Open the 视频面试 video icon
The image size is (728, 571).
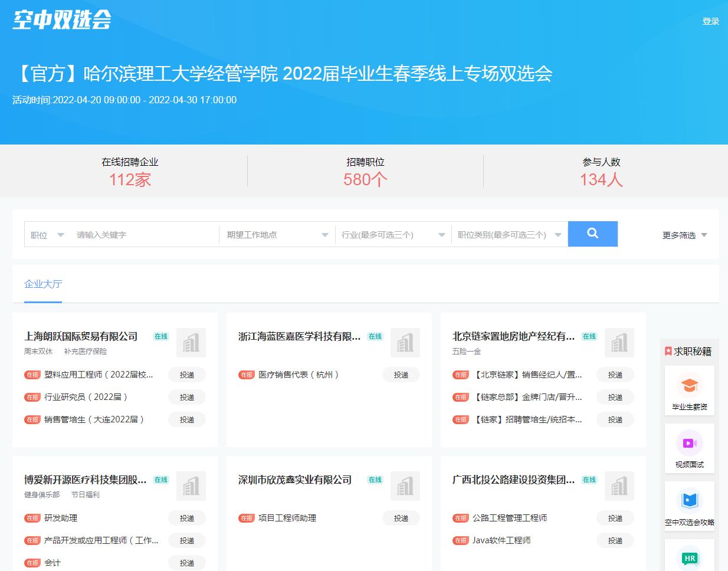click(x=689, y=443)
